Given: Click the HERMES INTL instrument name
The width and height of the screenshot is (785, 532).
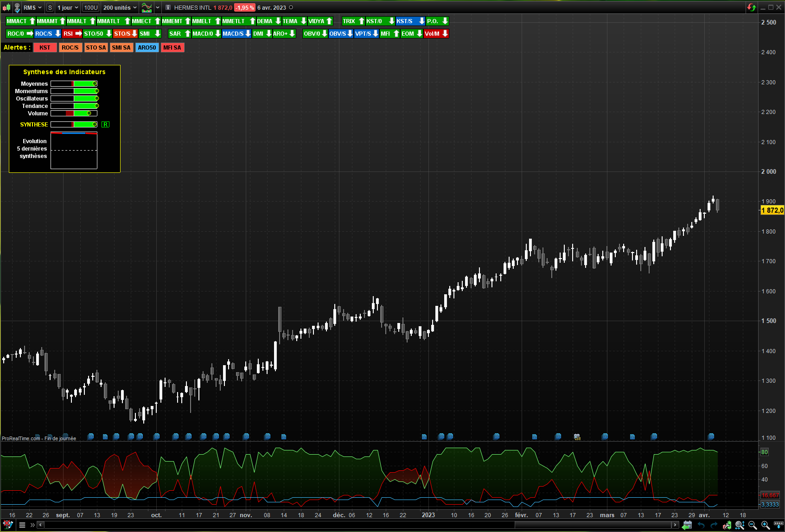Looking at the screenshot, I should pyautogui.click(x=192, y=7).
